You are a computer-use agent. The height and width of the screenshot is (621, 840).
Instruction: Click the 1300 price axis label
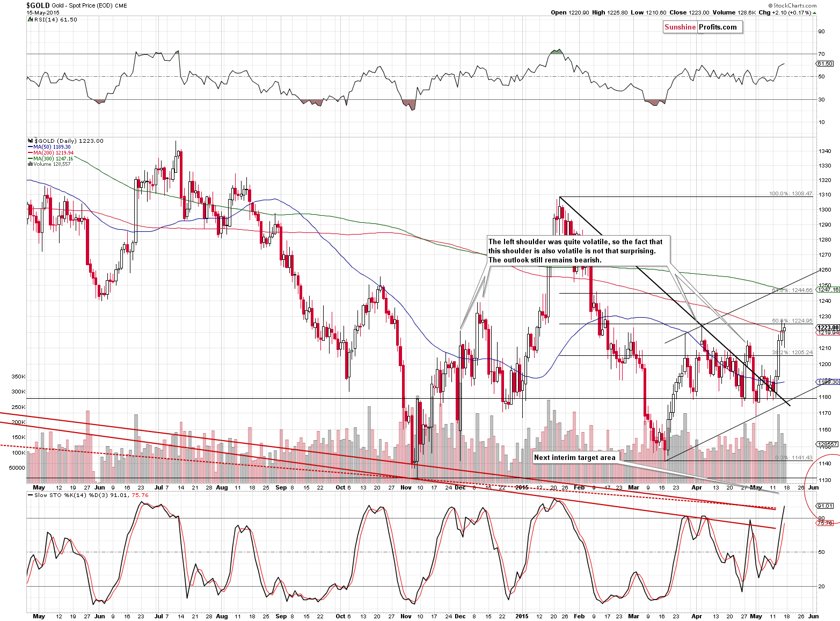click(825, 210)
